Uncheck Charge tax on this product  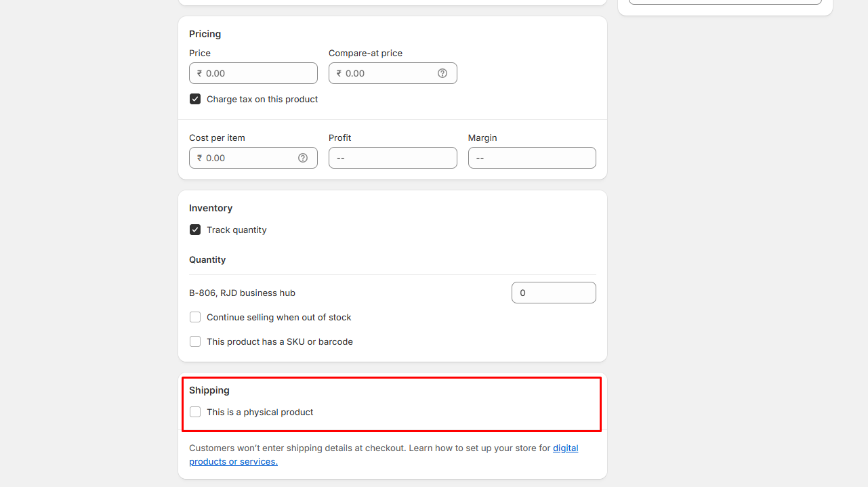point(195,99)
